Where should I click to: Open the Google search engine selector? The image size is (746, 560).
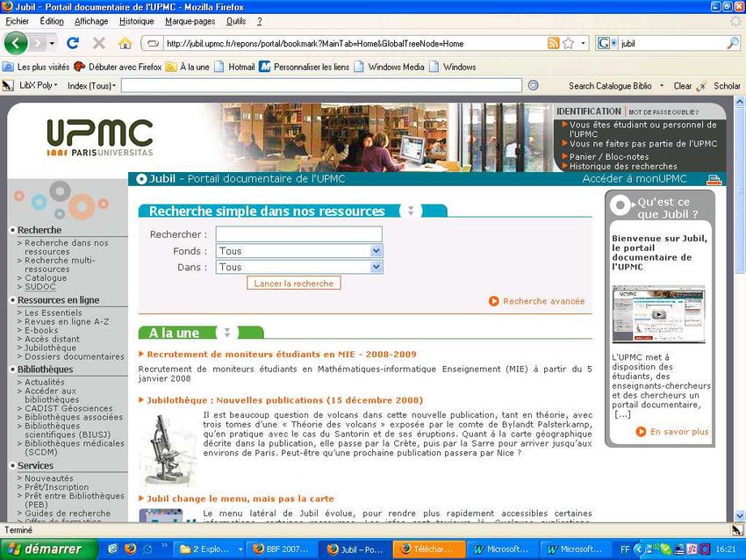(607, 43)
